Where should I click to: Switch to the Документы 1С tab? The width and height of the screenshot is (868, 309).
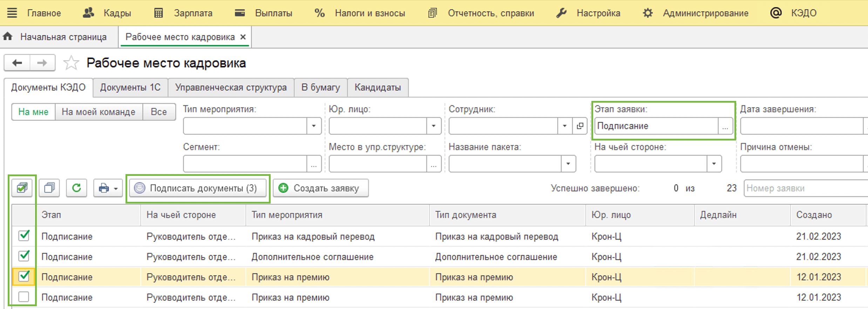tap(130, 87)
